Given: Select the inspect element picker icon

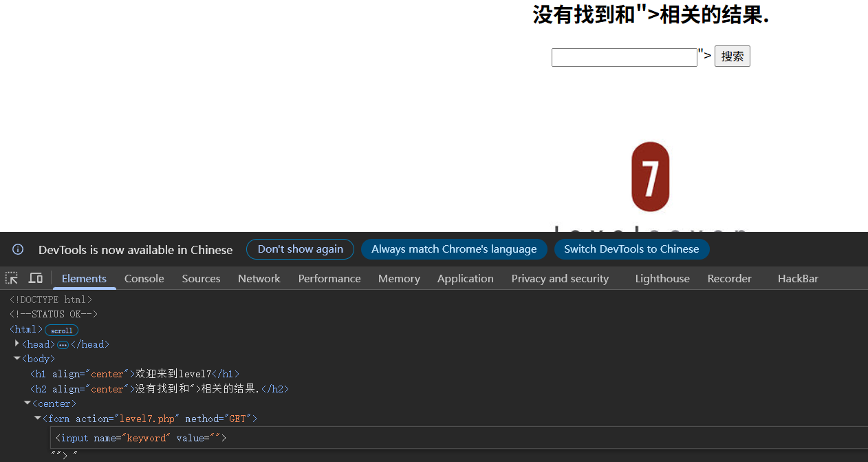Looking at the screenshot, I should point(12,278).
